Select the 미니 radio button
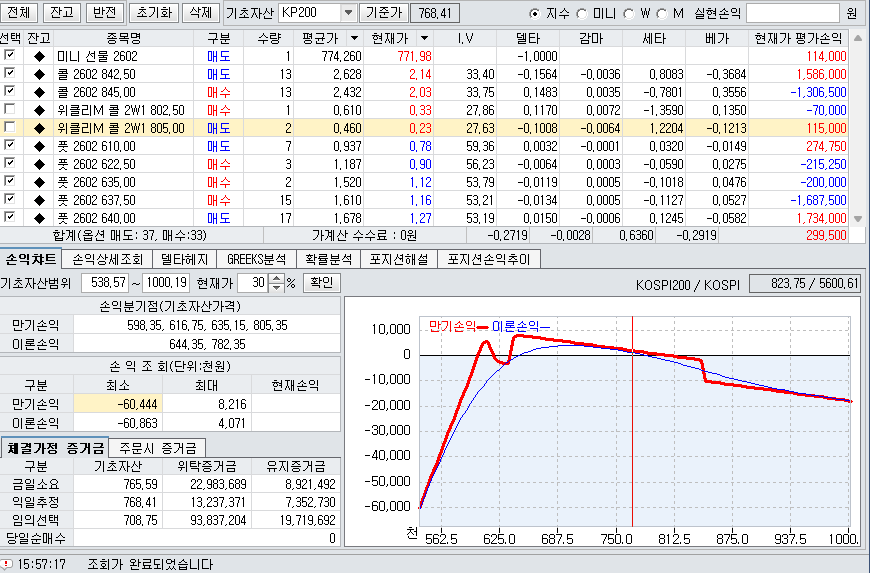Viewport: 870px width, 573px height. [582, 13]
